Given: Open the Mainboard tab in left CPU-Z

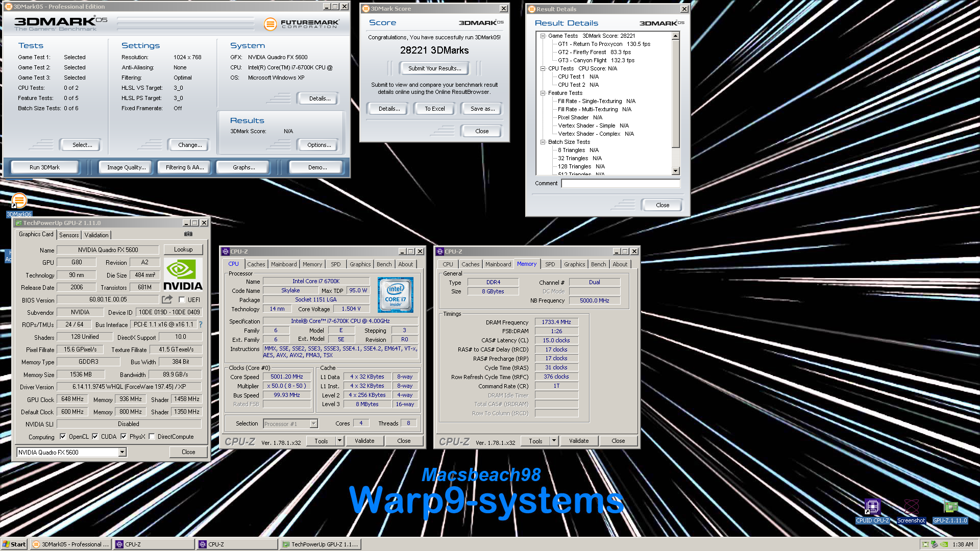Looking at the screenshot, I should [x=284, y=264].
